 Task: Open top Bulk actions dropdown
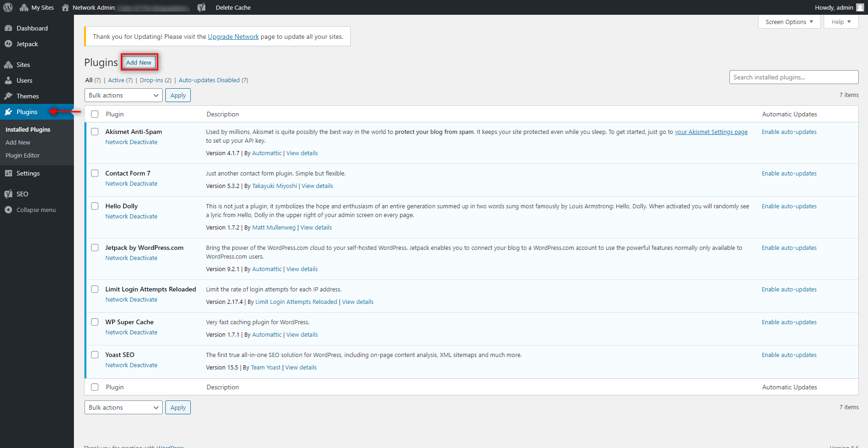(x=123, y=95)
